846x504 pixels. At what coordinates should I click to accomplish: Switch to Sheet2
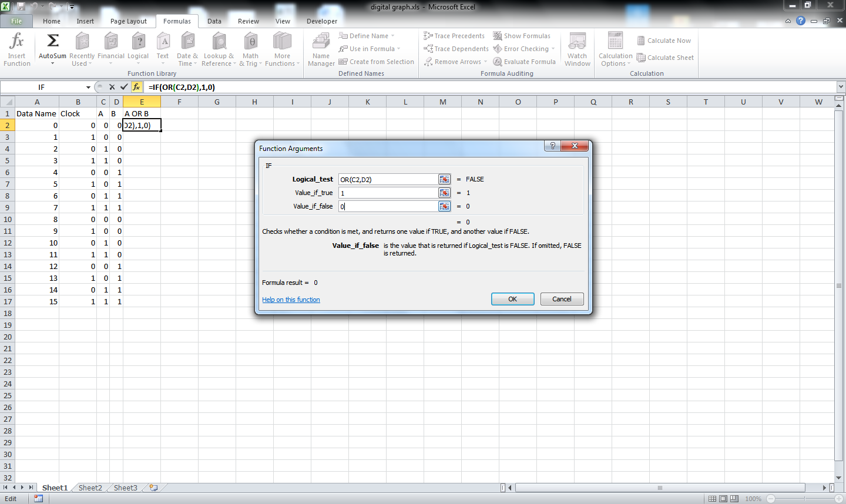(x=89, y=488)
